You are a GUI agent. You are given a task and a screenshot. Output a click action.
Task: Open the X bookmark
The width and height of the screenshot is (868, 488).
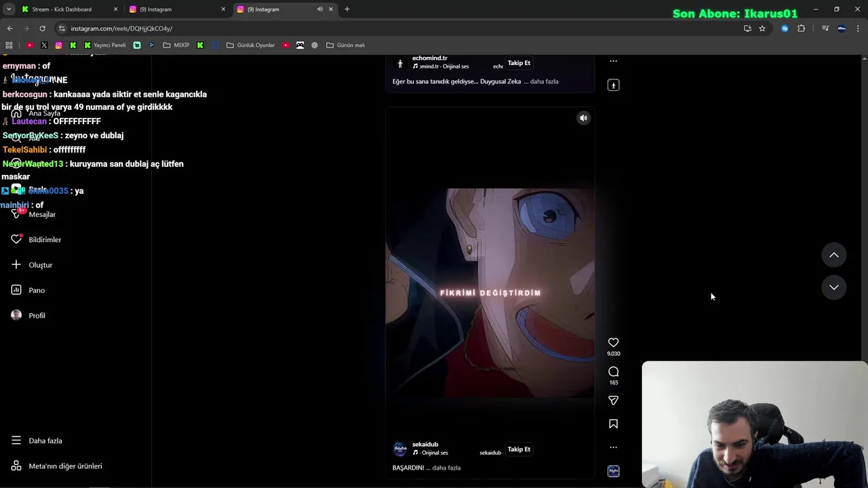pos(44,45)
